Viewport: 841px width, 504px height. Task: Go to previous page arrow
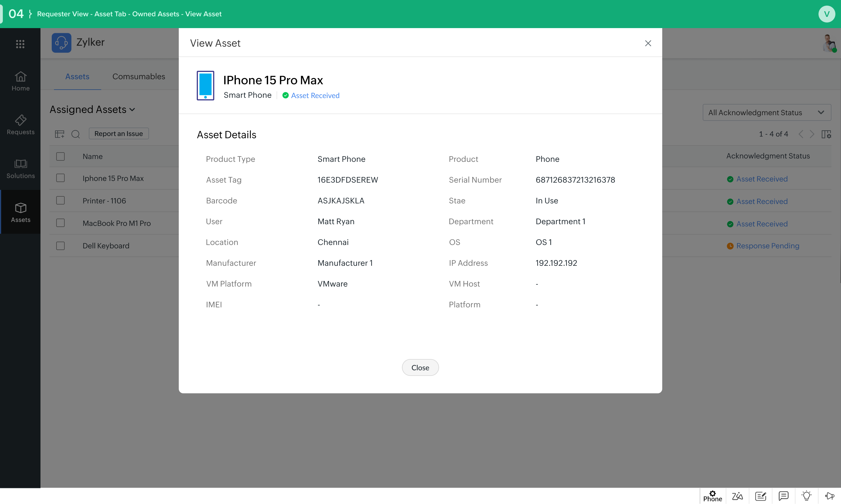pyautogui.click(x=801, y=134)
